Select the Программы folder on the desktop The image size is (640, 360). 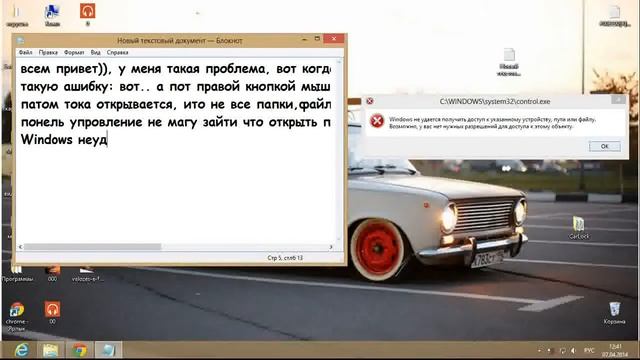point(17,274)
